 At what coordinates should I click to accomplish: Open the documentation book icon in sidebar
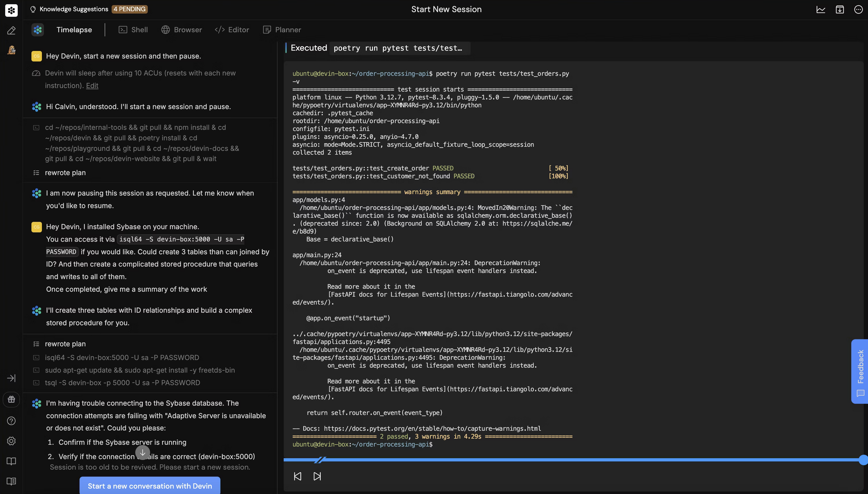click(11, 461)
